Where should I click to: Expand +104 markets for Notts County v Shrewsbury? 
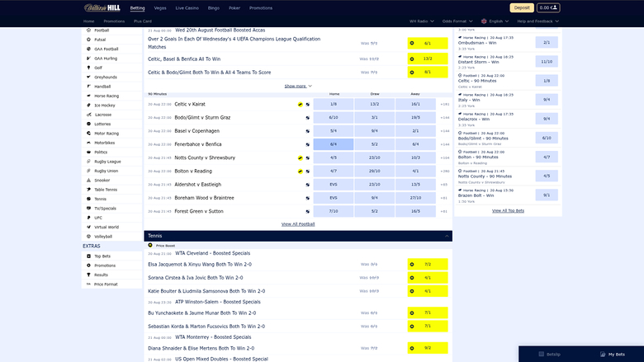click(x=444, y=157)
